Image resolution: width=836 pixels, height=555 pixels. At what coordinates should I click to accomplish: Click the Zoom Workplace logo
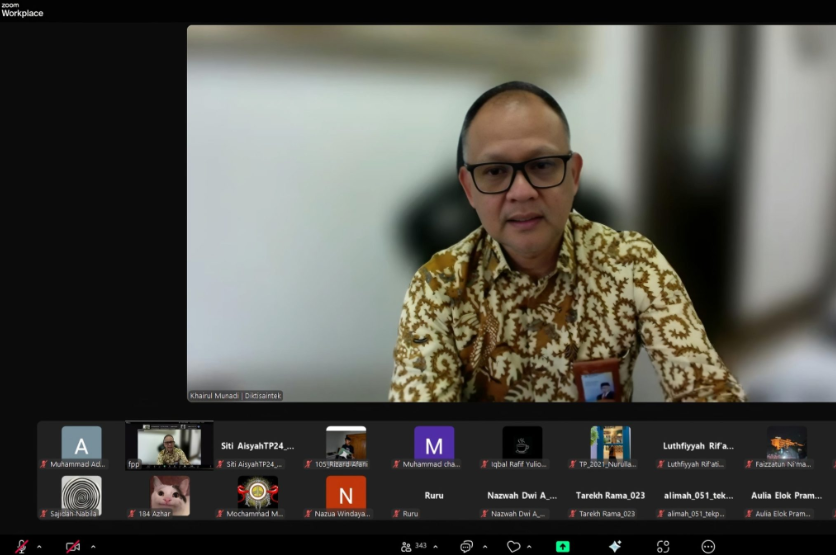coord(22,10)
